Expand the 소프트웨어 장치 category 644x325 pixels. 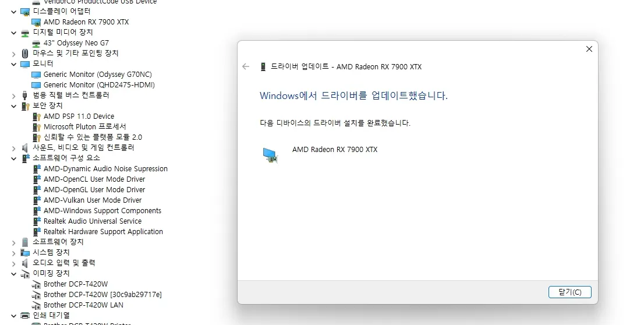pyautogui.click(x=13, y=243)
